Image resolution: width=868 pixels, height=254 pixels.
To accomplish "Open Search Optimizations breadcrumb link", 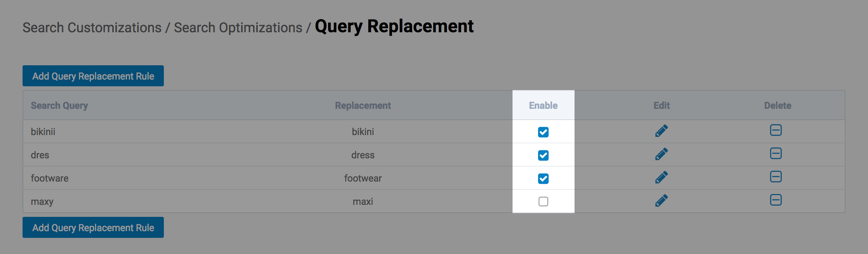I will [238, 28].
